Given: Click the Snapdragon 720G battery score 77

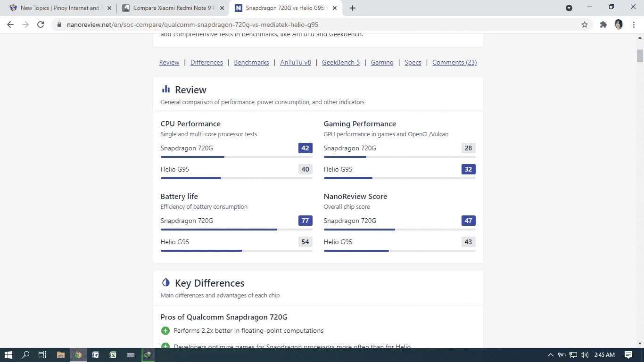Looking at the screenshot, I should (305, 221).
